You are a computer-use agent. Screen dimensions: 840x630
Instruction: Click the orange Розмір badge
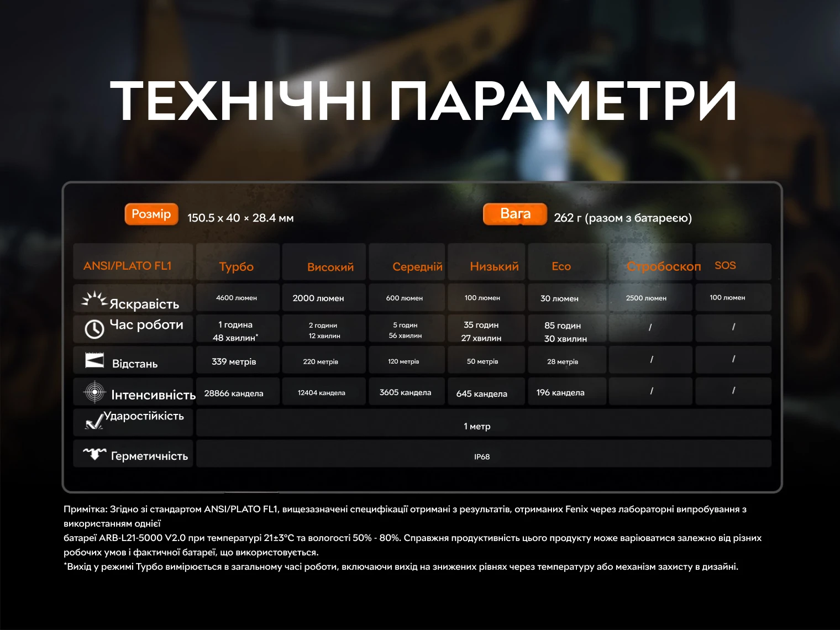click(x=151, y=214)
